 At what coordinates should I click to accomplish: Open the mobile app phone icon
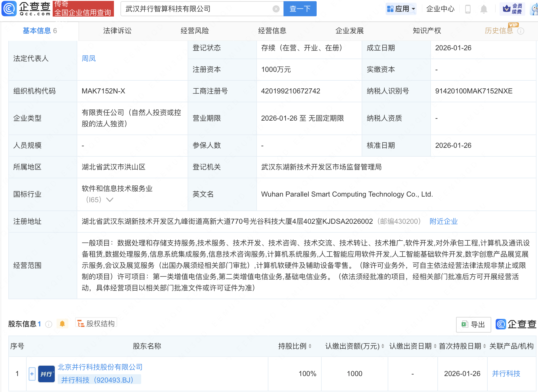pyautogui.click(x=468, y=9)
